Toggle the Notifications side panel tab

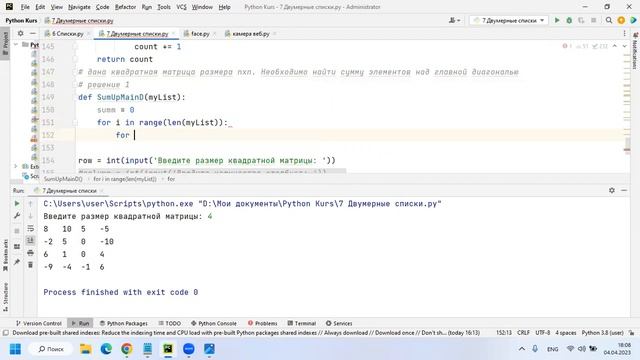pos(635,51)
